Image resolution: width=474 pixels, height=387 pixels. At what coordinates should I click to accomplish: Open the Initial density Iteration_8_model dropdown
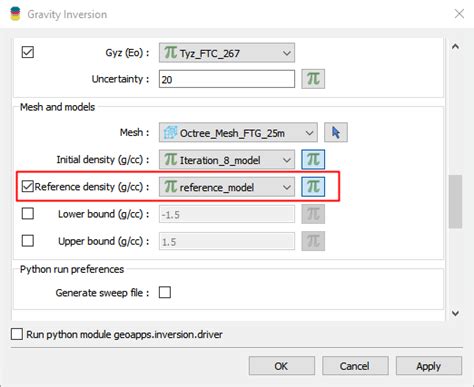point(227,160)
